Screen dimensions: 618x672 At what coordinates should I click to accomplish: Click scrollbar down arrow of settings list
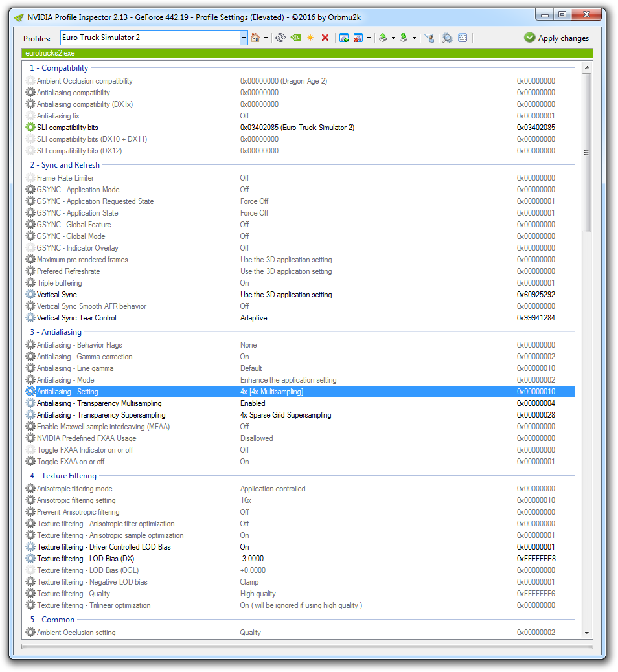(587, 633)
